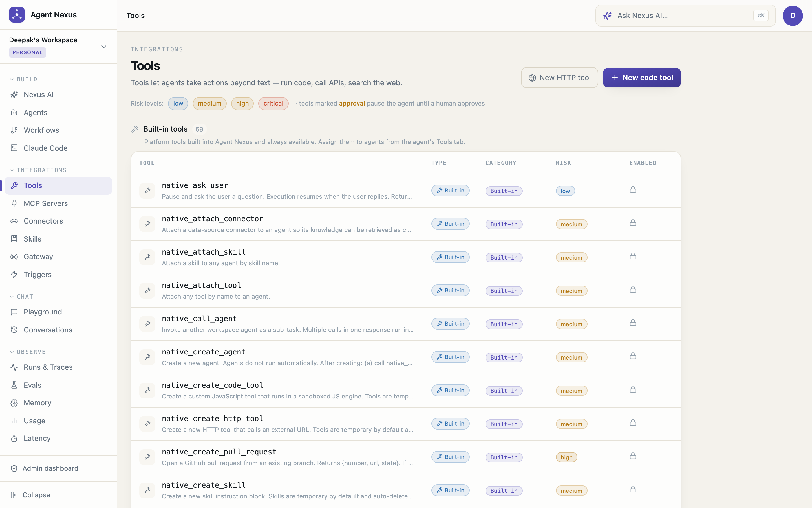Click wrench icon next to Built-in tools heading
The image size is (812, 508).
click(x=135, y=129)
